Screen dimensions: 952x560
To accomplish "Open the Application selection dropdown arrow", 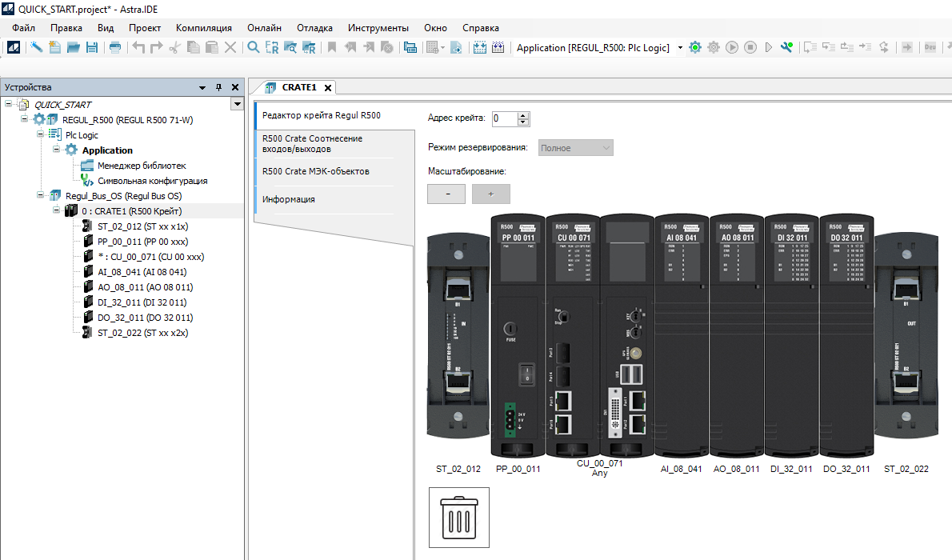I will click(x=680, y=48).
